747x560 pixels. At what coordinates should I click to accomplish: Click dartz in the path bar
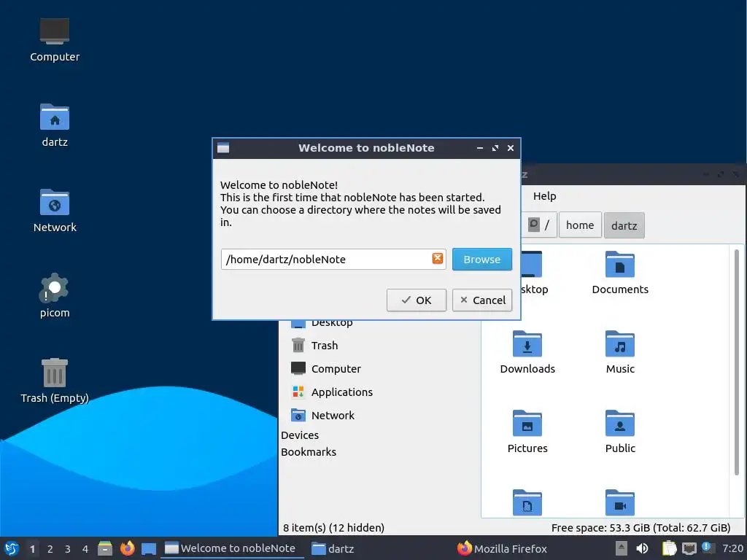[624, 225]
